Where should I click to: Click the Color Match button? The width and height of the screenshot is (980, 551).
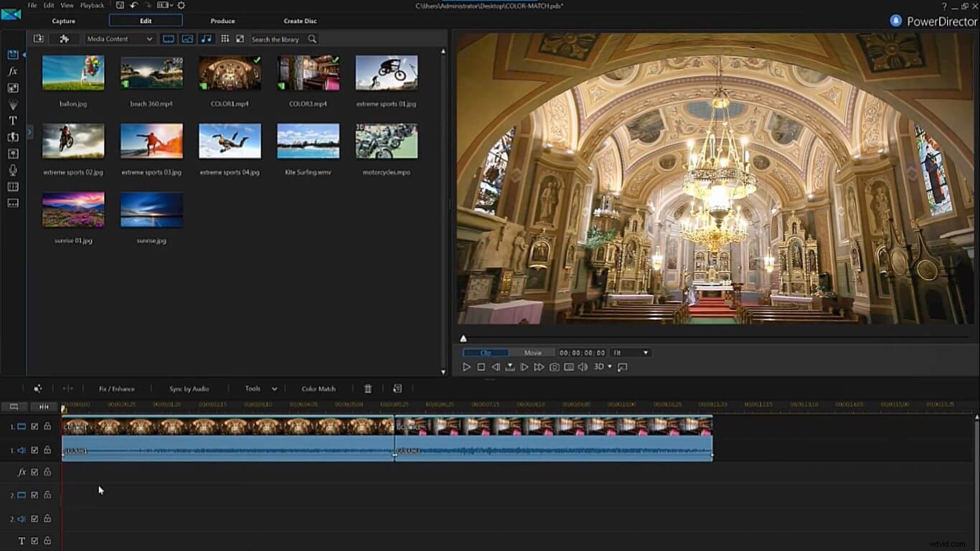pyautogui.click(x=318, y=388)
